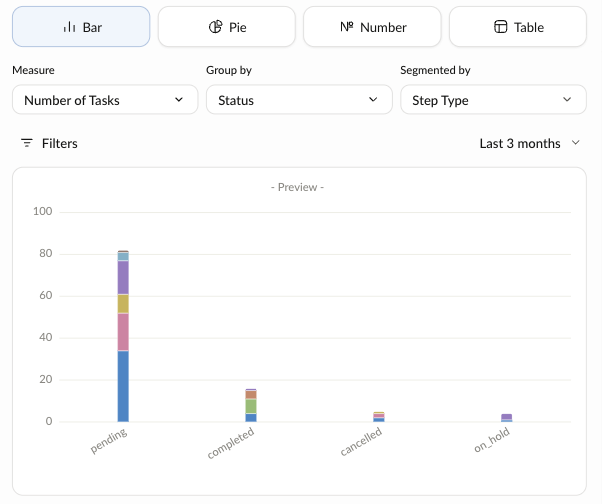The height and width of the screenshot is (504, 602).
Task: Choose the Number visualization
Action: coord(372,27)
